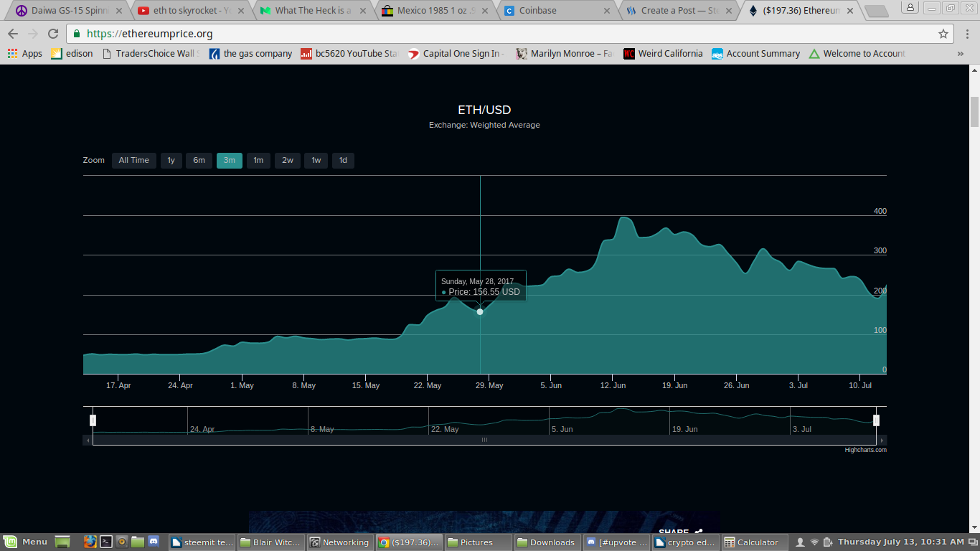980x551 pixels.
Task: Open a new tab using the new-tab button
Action: (x=876, y=11)
